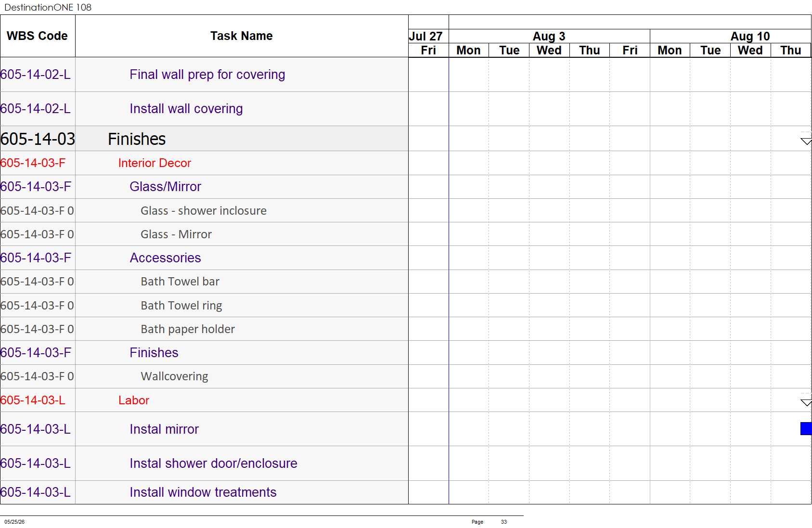Click the Install wall covering task

[x=186, y=109]
